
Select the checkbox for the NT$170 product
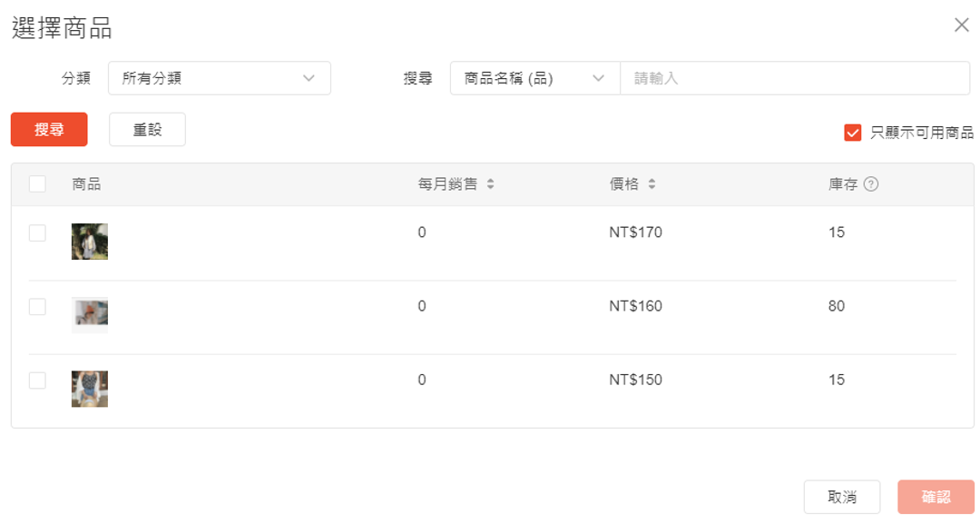coord(37,233)
